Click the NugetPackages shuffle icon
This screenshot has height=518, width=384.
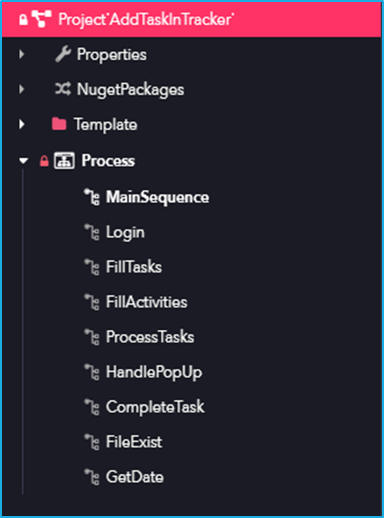pos(63,89)
